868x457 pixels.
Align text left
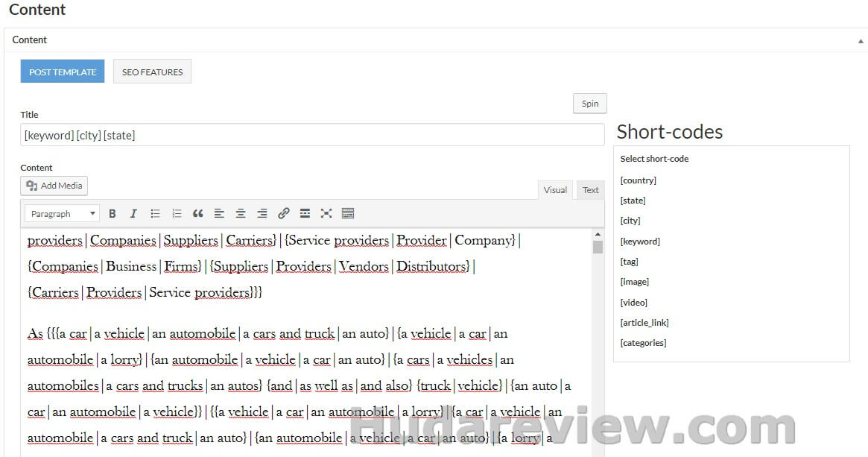219,213
